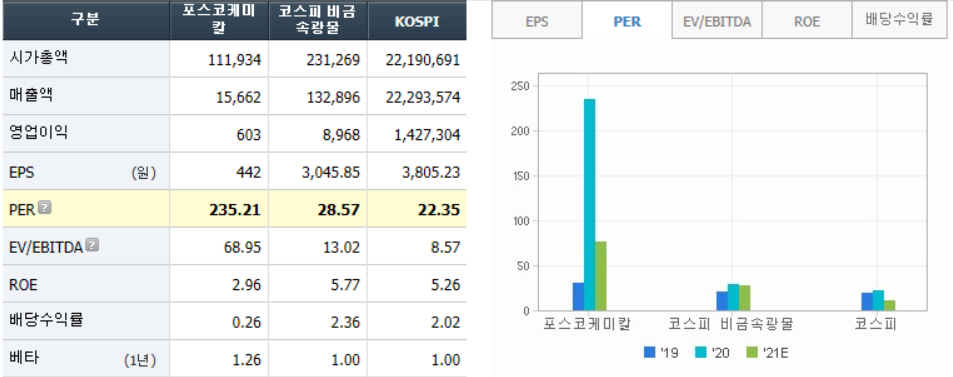Select the 배당수익률 row label
This screenshot has width=953, height=377.
click(47, 320)
